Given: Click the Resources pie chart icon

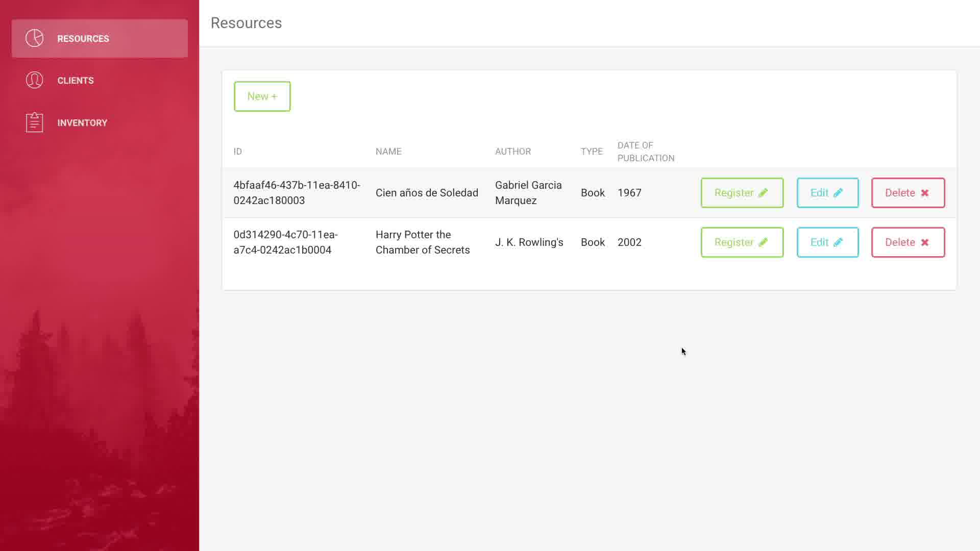Looking at the screenshot, I should tap(35, 38).
